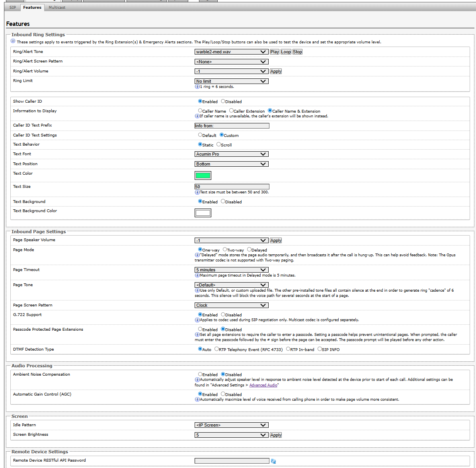Click info icon beside G.722 Support note
The width and height of the screenshot is (476, 468).
coord(197,320)
